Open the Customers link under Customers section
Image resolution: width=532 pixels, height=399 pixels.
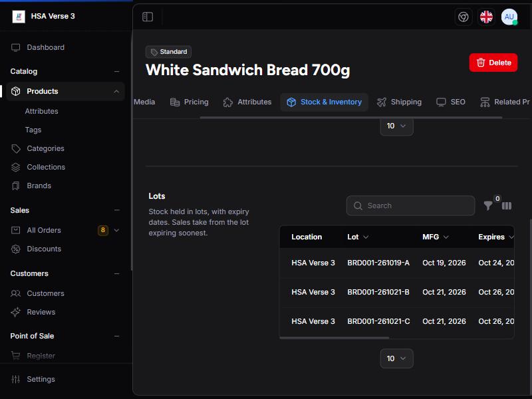click(65, 293)
